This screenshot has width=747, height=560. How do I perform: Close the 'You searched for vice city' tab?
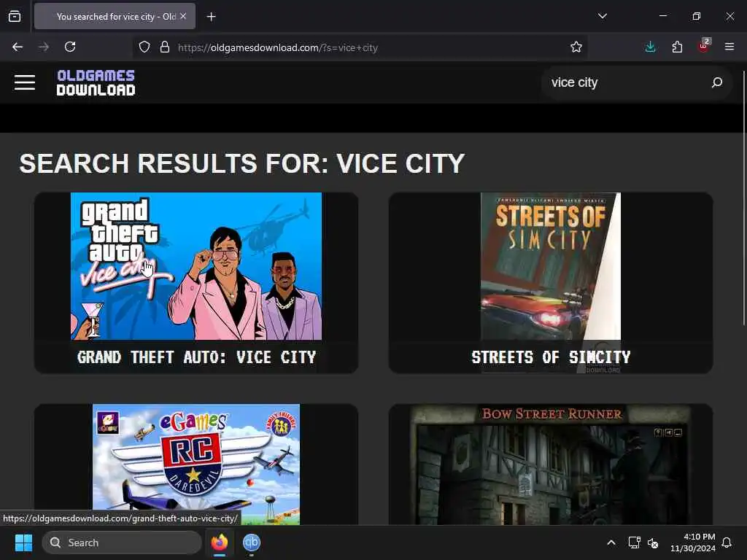(x=183, y=16)
